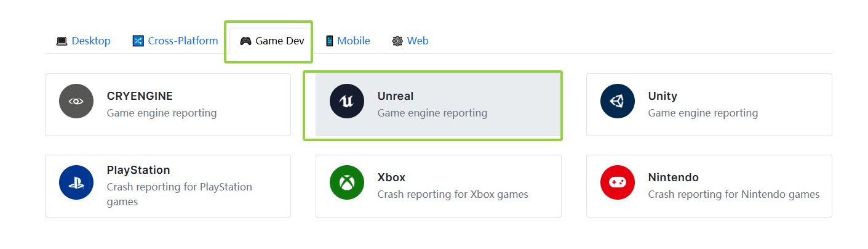The width and height of the screenshot is (868, 249).
Task: Click the Unity cube logo icon
Action: pos(618,101)
